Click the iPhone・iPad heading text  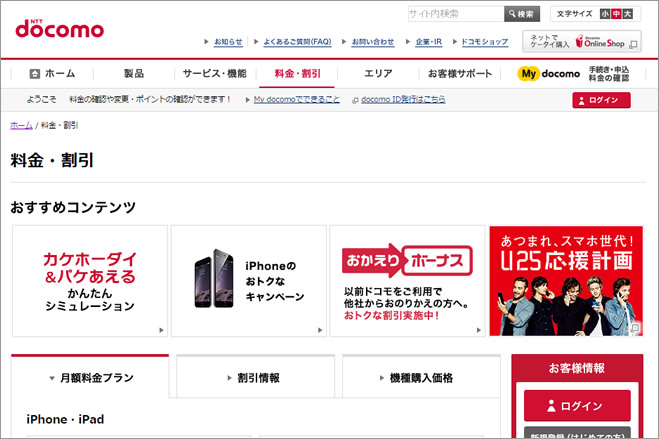[65, 419]
